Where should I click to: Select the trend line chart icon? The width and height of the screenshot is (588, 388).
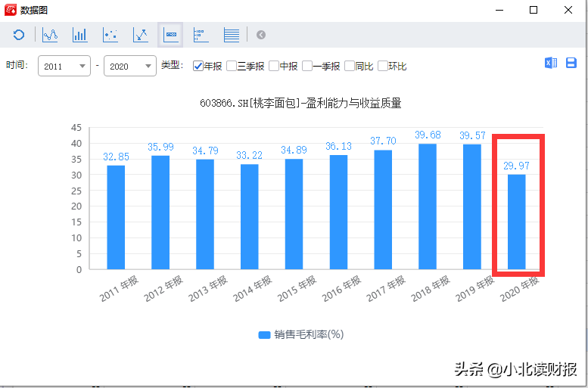click(x=141, y=35)
